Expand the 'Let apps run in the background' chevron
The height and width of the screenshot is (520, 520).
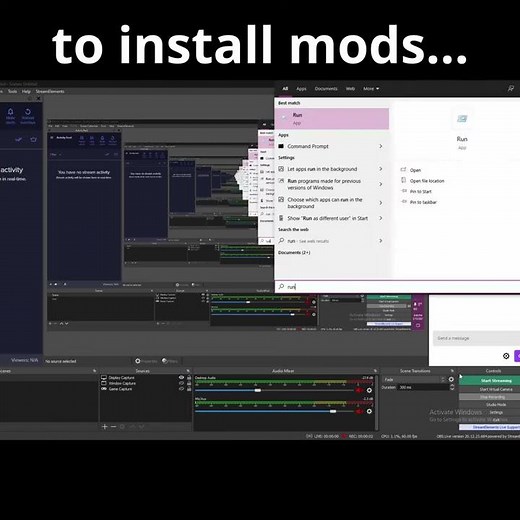tap(381, 169)
